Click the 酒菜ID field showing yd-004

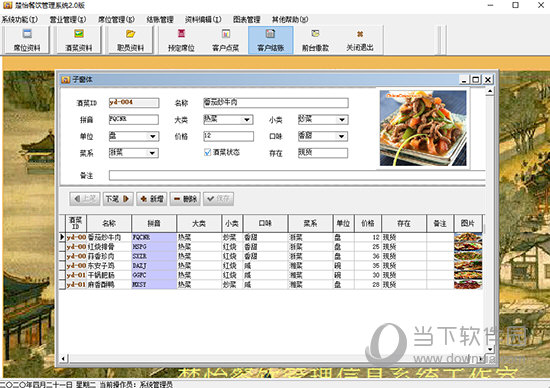coord(134,102)
